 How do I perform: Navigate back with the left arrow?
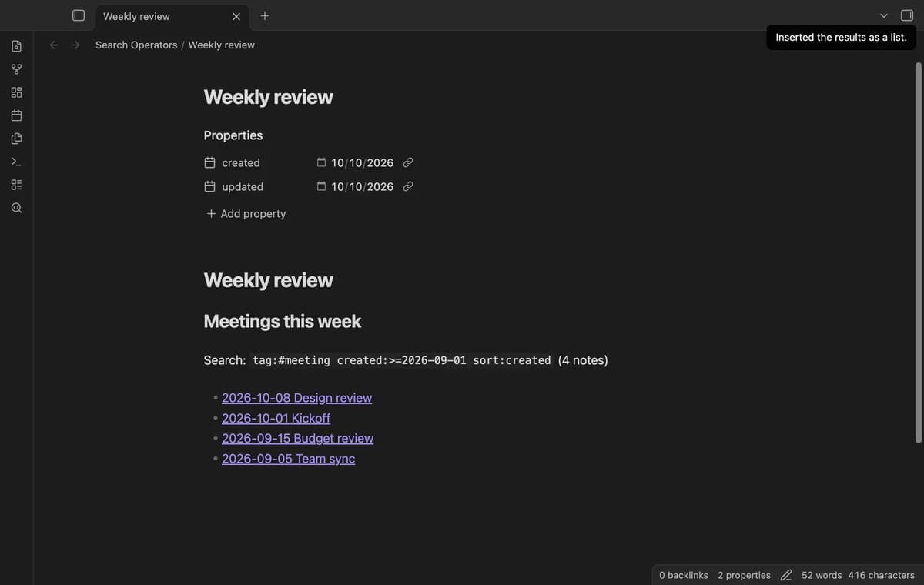54,45
